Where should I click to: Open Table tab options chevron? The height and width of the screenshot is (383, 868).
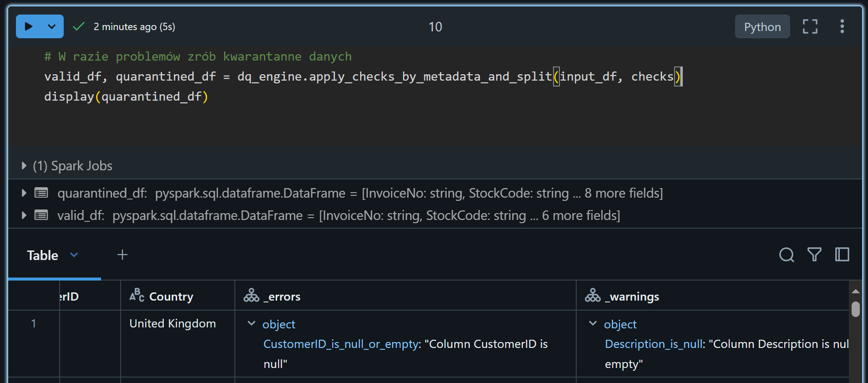pyautogui.click(x=74, y=255)
